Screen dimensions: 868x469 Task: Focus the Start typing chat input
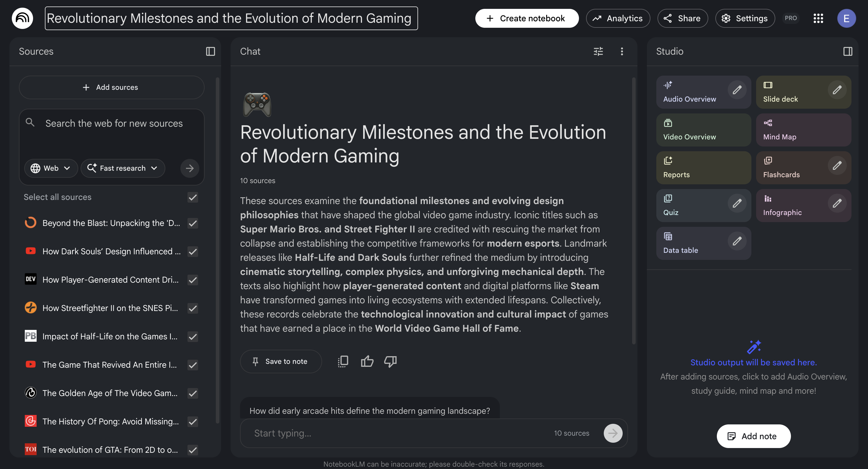[398, 433]
